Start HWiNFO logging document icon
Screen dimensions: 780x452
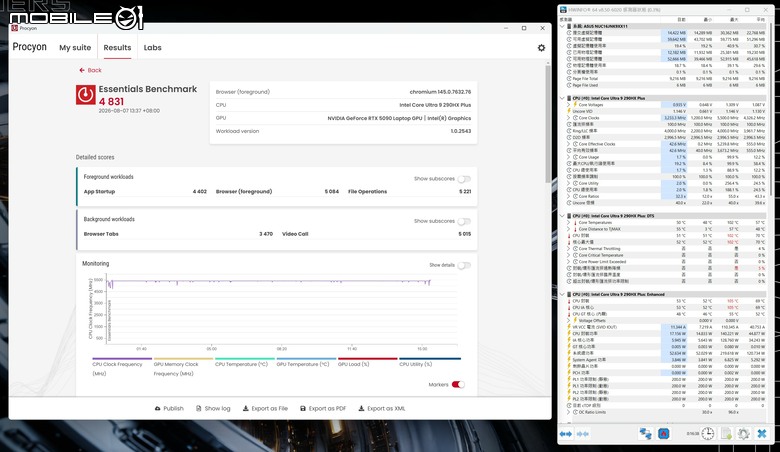pyautogui.click(x=726, y=434)
